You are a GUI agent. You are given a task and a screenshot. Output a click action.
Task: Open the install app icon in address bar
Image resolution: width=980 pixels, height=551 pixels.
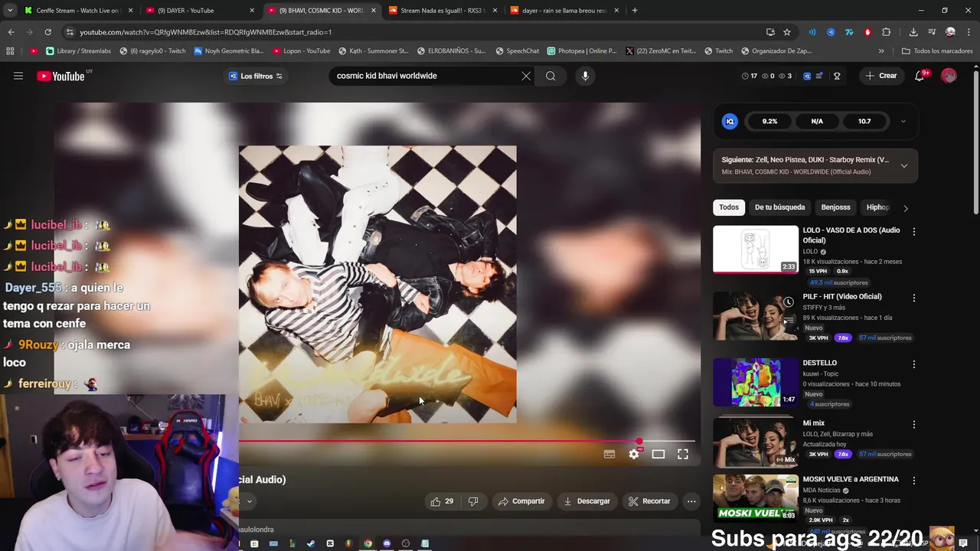770,32
